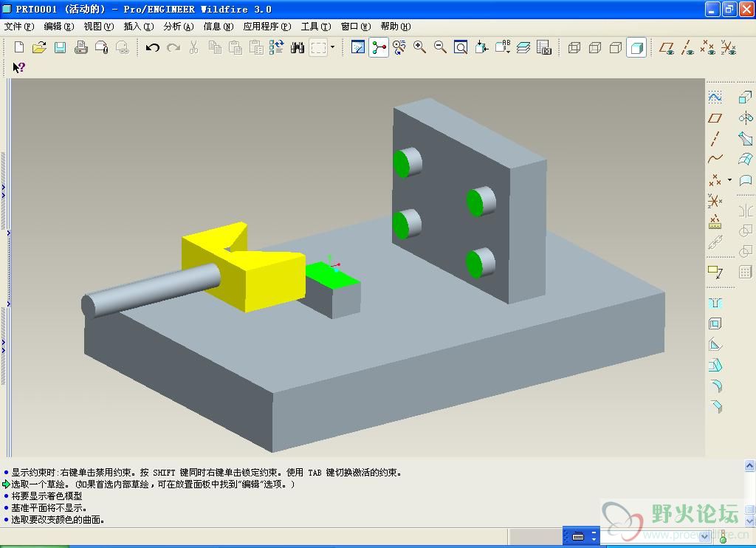Click the datum coordinate system tool in right toolbar

click(715, 201)
